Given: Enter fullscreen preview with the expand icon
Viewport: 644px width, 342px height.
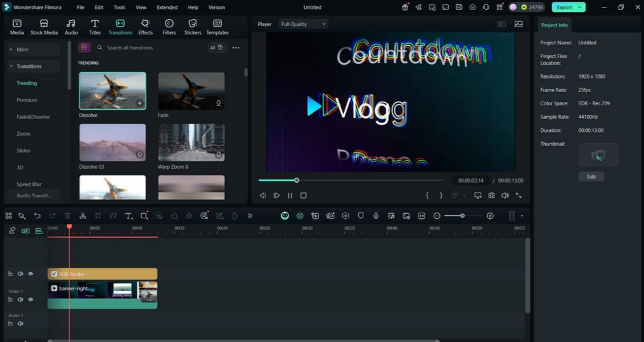Looking at the screenshot, I should (518, 195).
